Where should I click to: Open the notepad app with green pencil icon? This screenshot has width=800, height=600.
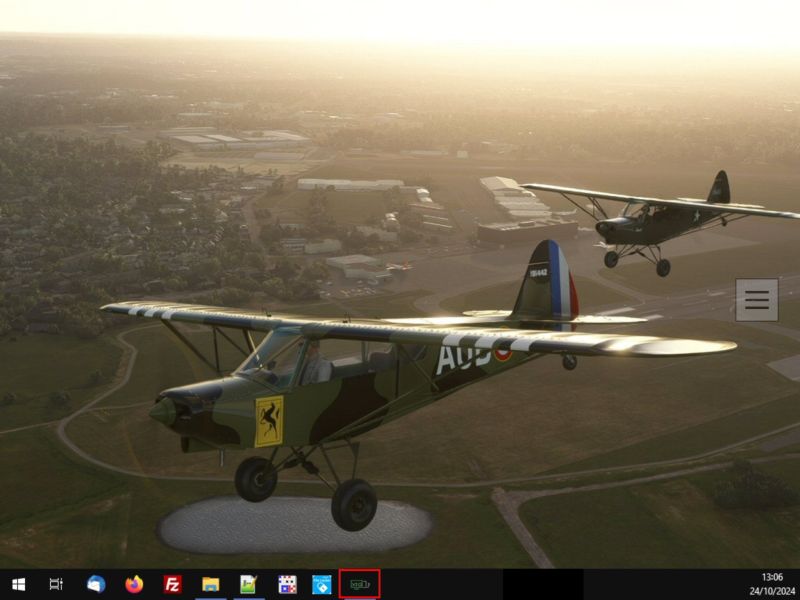(248, 584)
